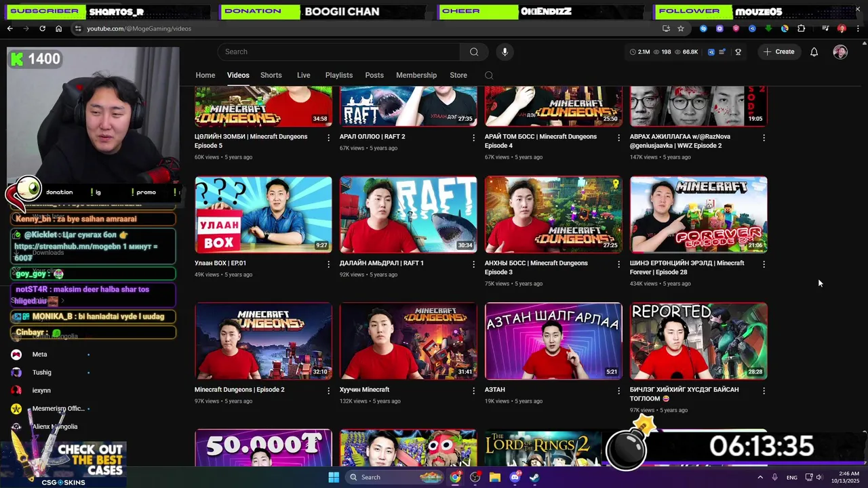Open OBS Studio from the taskbar
868x488 pixels.
point(475,477)
